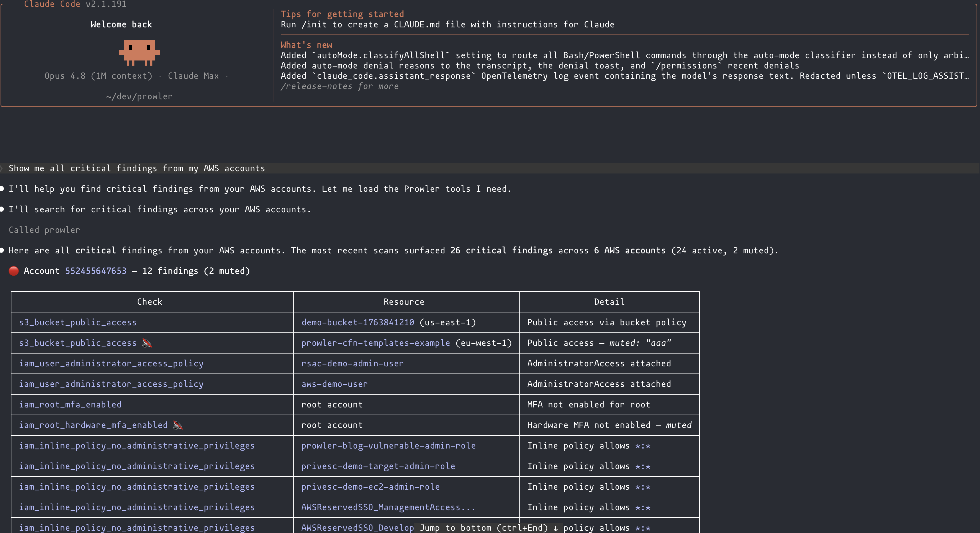Click "Inline policy allows *:*" for privesc-demo-target-admin-role
Screen dimensions: 980x533
point(588,466)
